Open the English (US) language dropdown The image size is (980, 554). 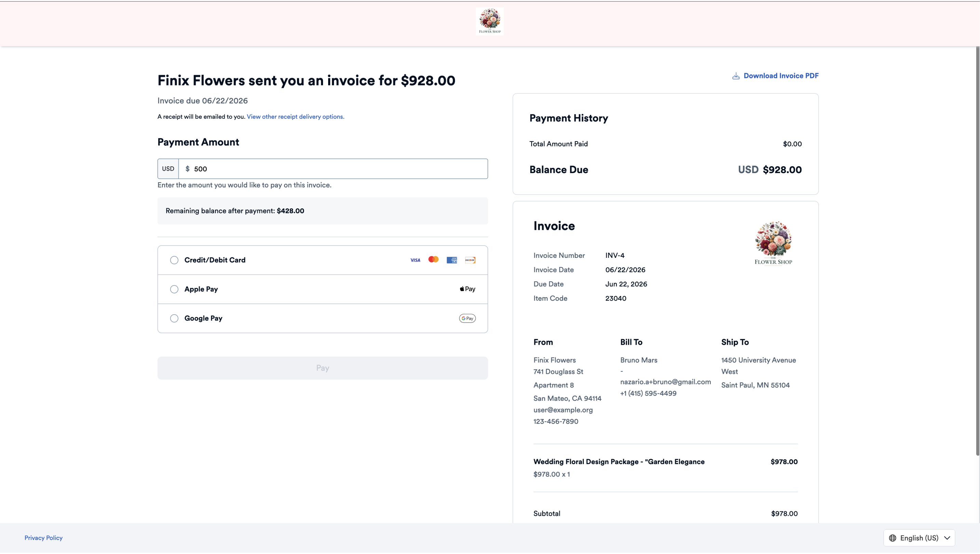tap(919, 538)
